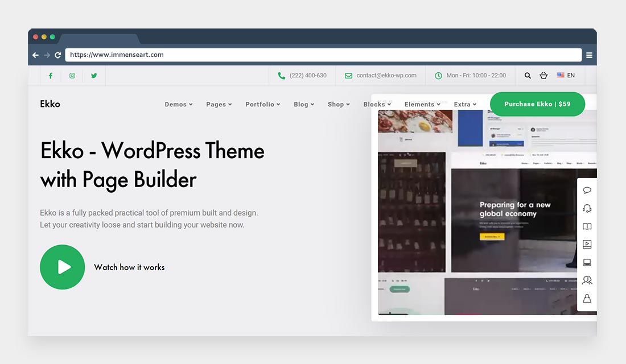
Task: Click the clock opening-hours icon
Action: (x=438, y=76)
